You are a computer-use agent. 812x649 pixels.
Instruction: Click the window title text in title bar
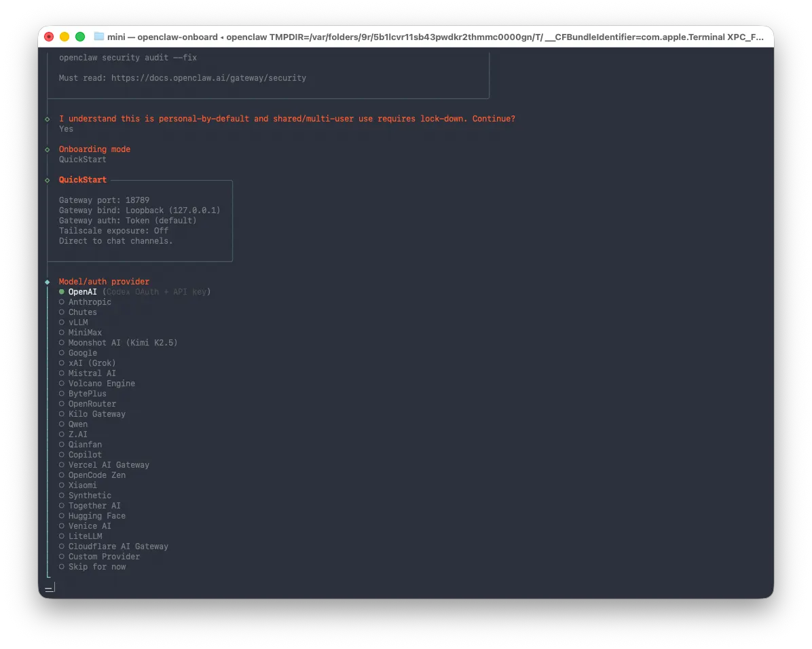tap(435, 37)
